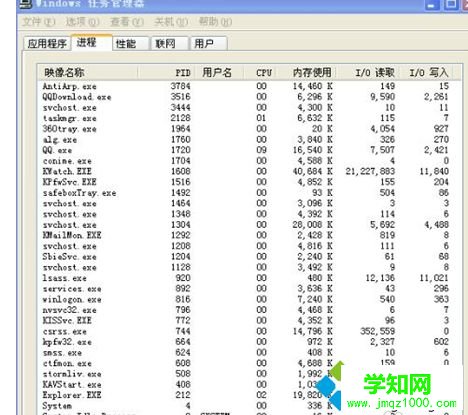Click the 28,008 K memory usage value
The width and height of the screenshot is (468, 415).
coord(313,225)
